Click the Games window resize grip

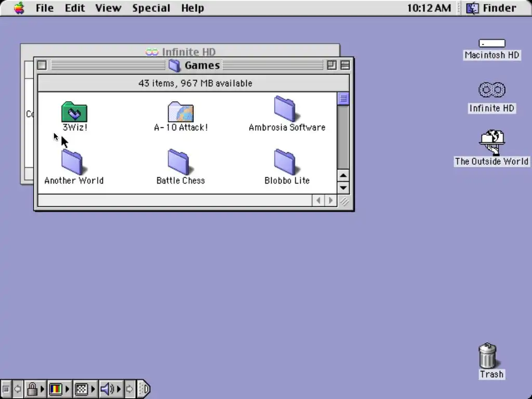pyautogui.click(x=344, y=201)
